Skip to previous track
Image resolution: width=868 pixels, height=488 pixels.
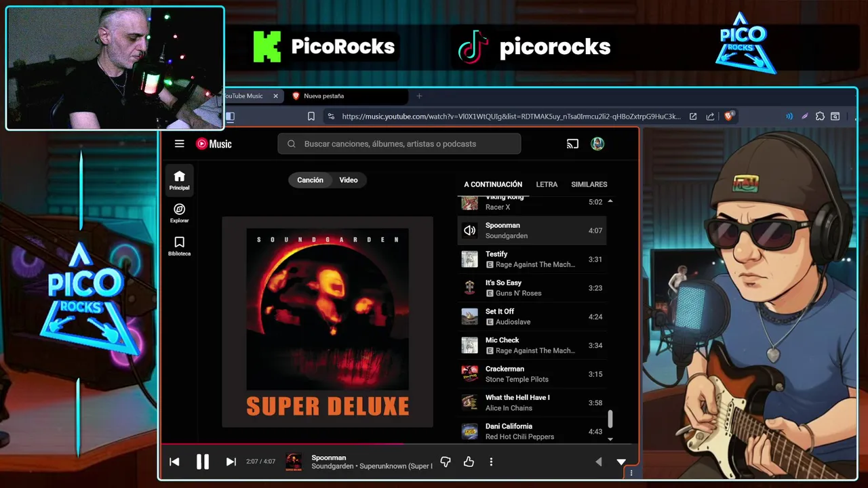tap(174, 462)
